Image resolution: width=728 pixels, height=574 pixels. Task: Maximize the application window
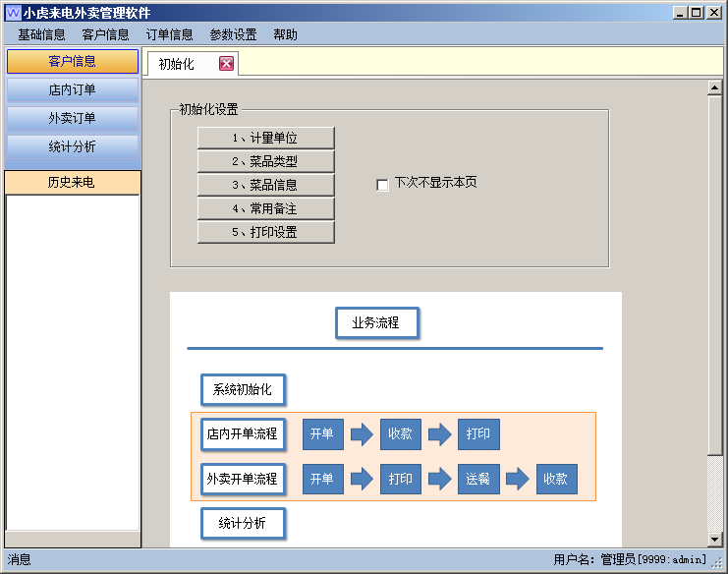pos(696,13)
